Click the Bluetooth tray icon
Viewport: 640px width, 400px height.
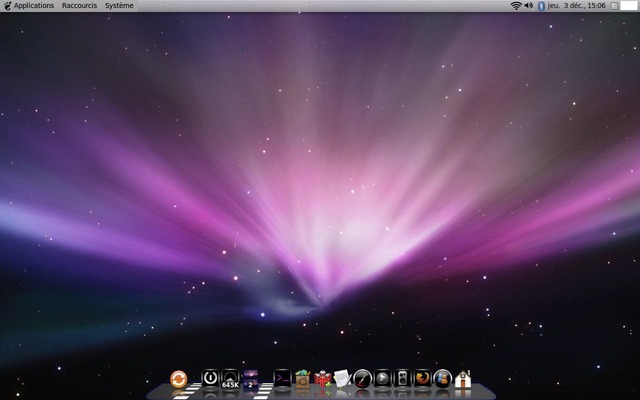pyautogui.click(x=541, y=6)
